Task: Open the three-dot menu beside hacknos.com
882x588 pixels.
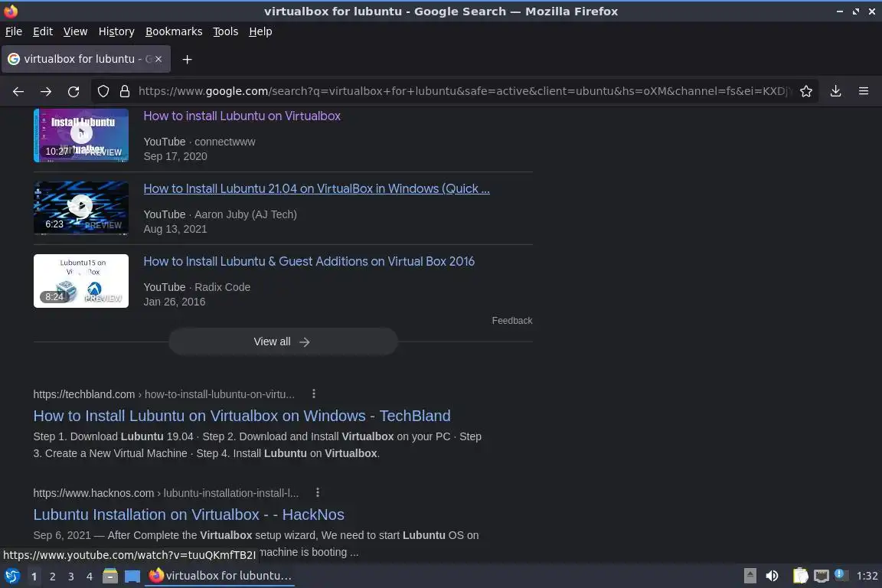Action: 318,492
